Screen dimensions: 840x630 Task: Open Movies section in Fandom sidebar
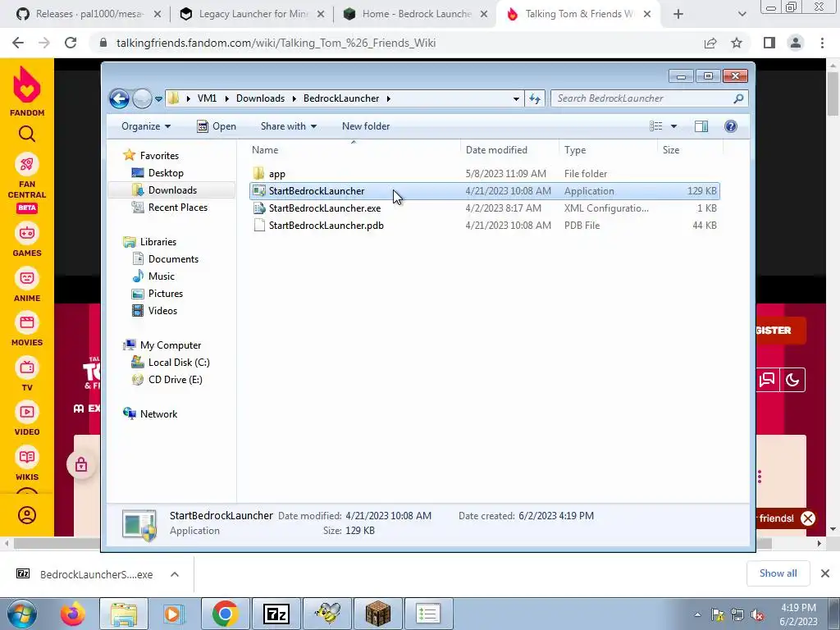tap(27, 330)
